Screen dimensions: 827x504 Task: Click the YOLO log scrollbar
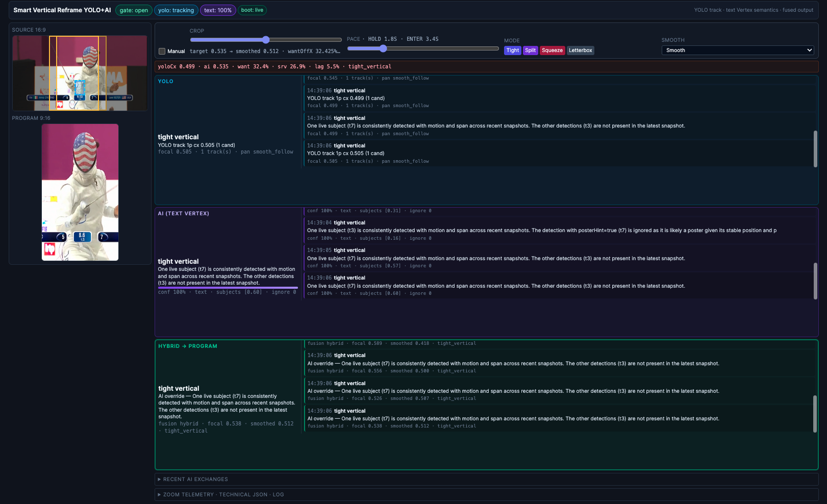coord(815,149)
